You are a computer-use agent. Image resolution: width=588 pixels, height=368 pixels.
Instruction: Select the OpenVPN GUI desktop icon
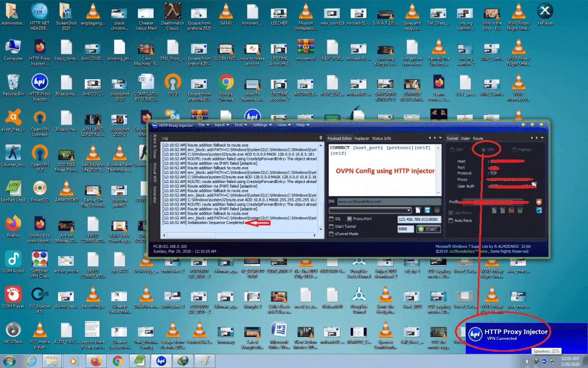tap(40, 159)
